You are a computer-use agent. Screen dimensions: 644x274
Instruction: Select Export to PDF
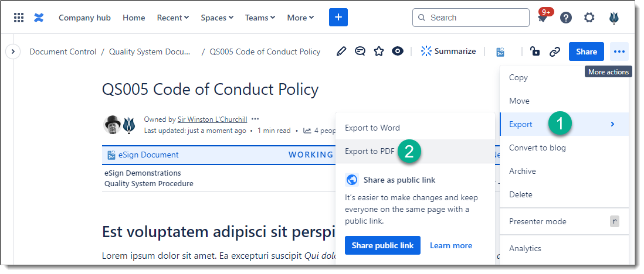click(x=370, y=151)
